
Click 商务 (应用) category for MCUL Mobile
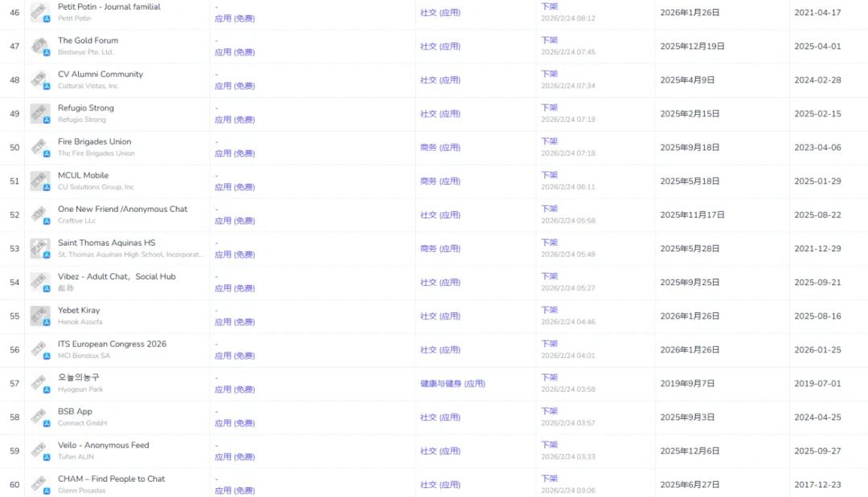coord(440,181)
